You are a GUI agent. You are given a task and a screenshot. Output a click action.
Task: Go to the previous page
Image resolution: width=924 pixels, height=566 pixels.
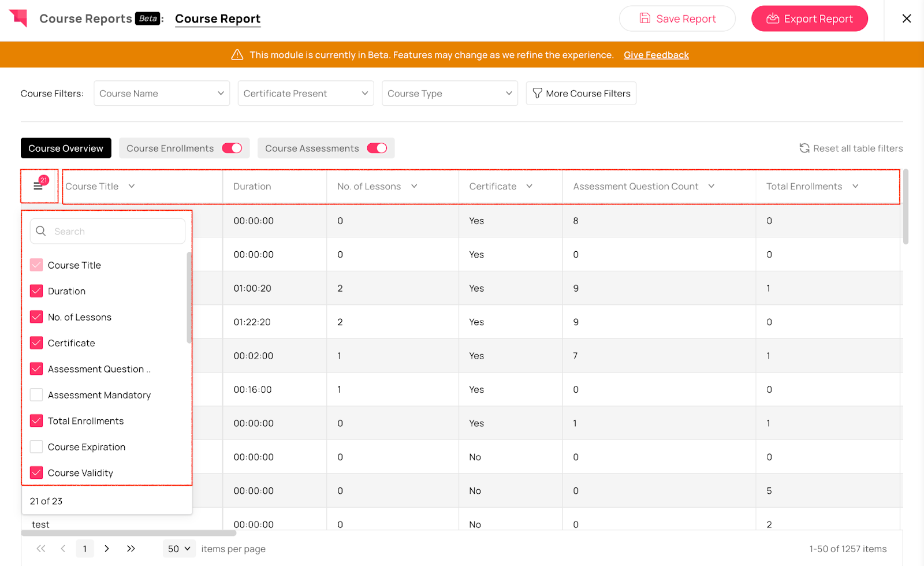click(63, 549)
